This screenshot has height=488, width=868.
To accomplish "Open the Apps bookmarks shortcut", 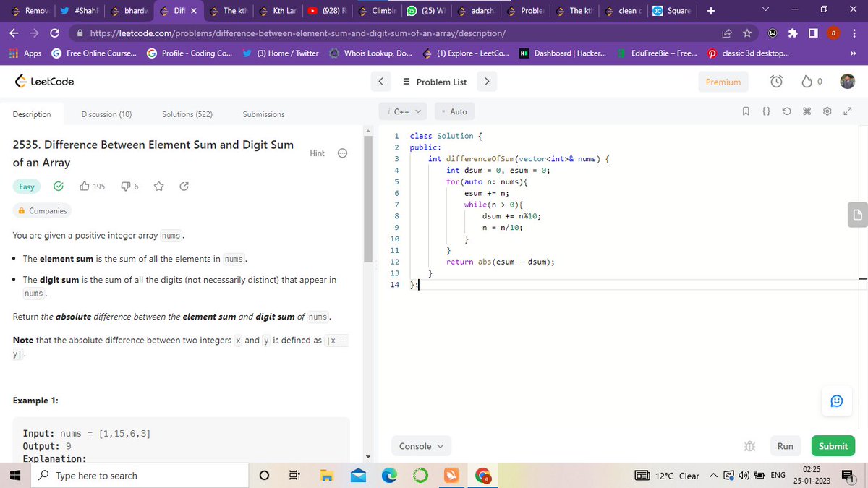I will coord(26,53).
